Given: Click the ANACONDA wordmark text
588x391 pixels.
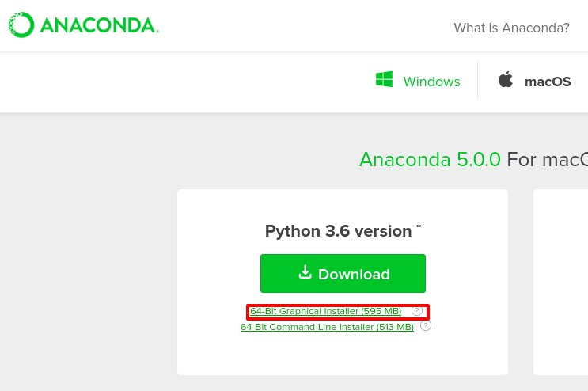Looking at the screenshot, I should 100,25.
